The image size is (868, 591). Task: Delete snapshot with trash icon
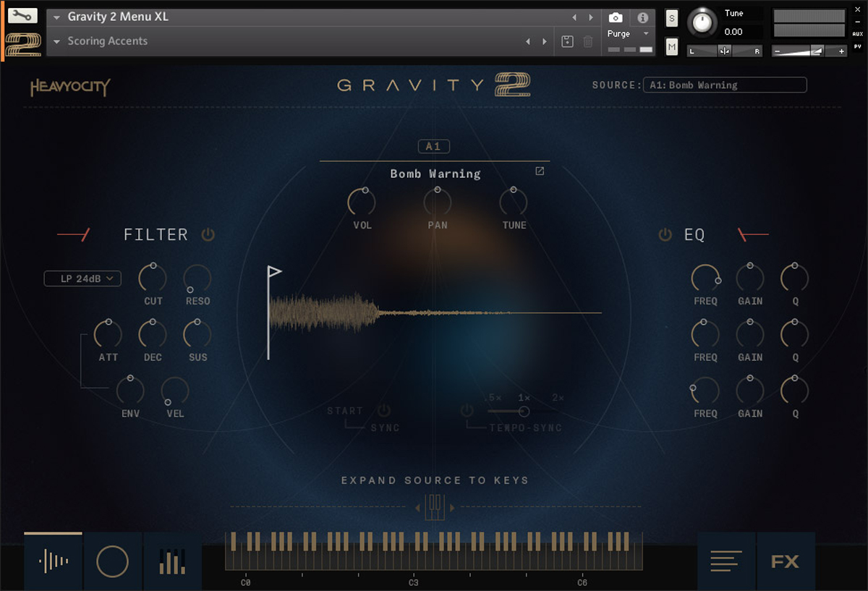point(588,42)
